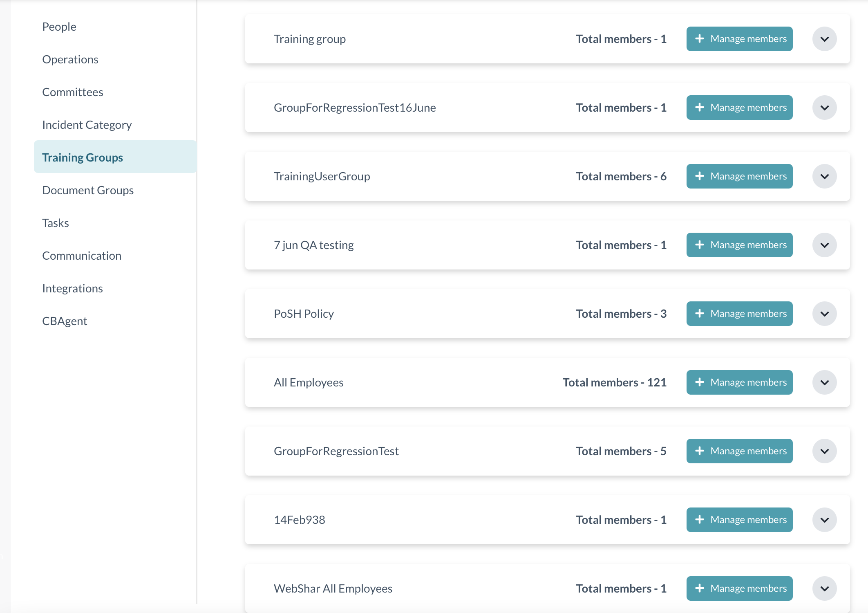
Task: Expand the 14Feb938 group chevron
Action: tap(824, 520)
